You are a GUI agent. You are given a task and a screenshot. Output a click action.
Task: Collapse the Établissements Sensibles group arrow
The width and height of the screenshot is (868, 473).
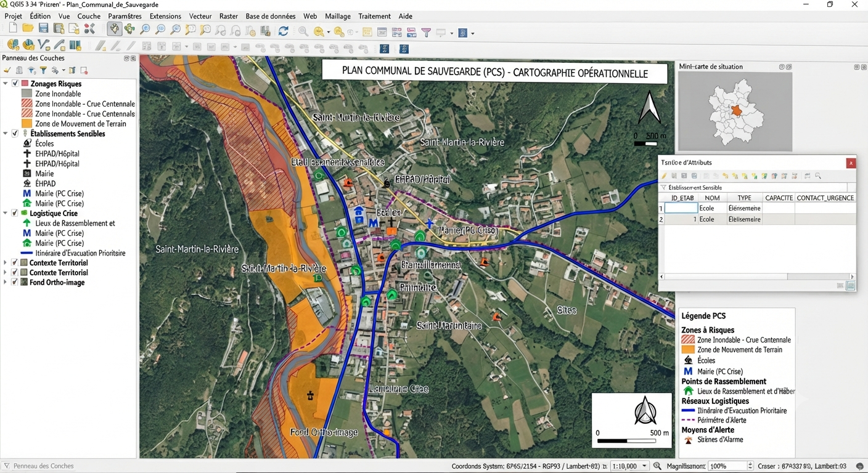(6, 134)
